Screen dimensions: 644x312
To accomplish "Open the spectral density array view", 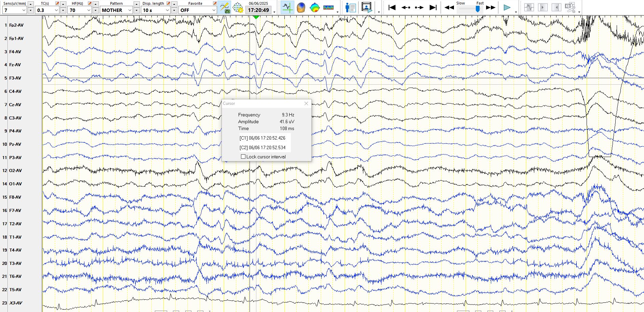I will [328, 8].
